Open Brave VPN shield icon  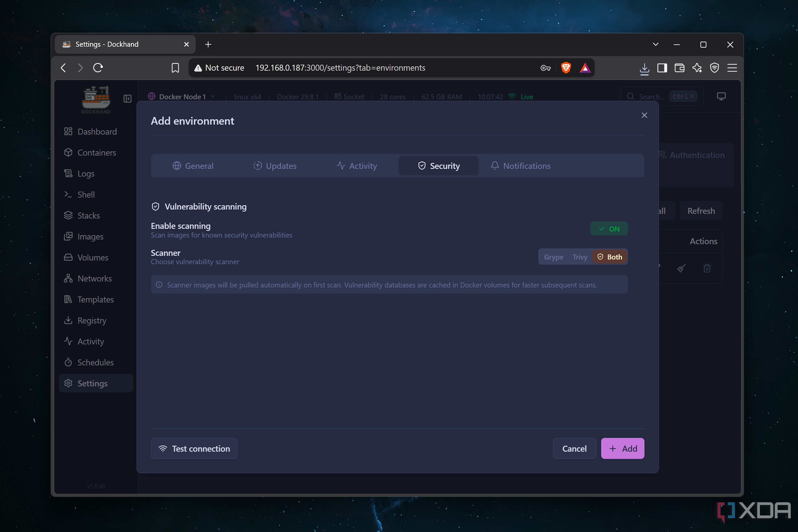click(715, 68)
